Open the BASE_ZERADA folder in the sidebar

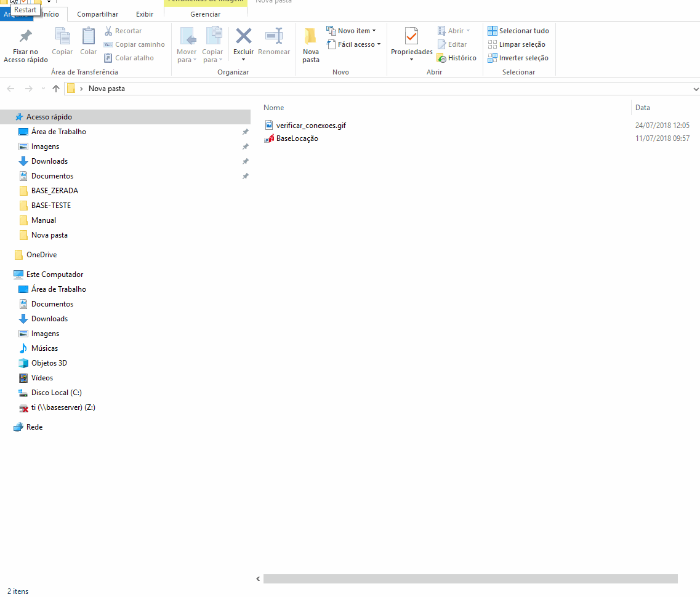(x=54, y=191)
